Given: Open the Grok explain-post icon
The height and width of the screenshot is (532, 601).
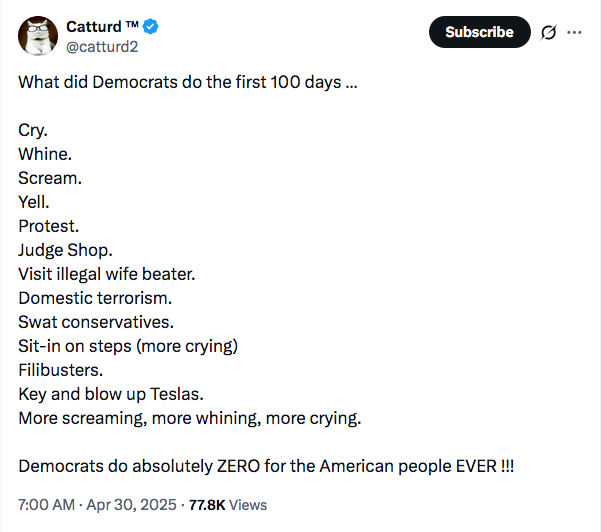Looking at the screenshot, I should (548, 32).
